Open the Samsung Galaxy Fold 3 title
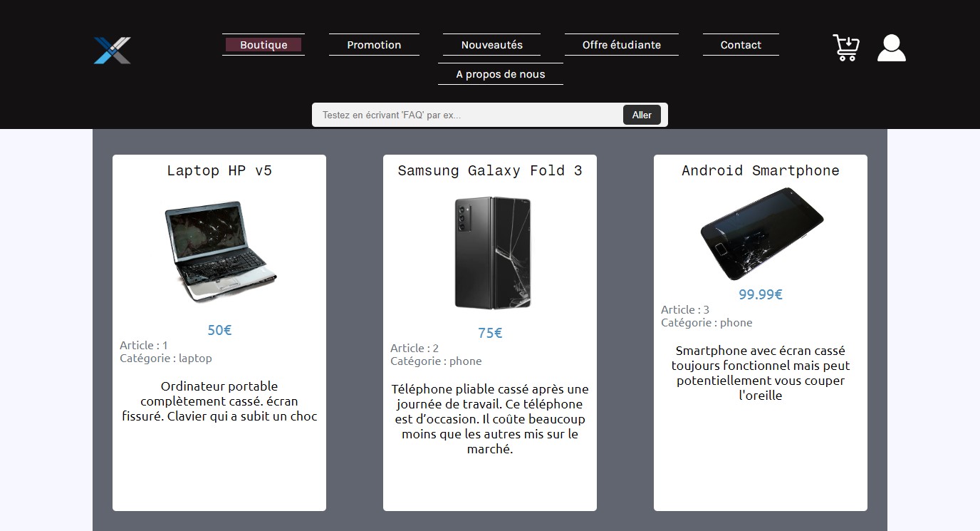Viewport: 980px width, 531px height. (490, 170)
